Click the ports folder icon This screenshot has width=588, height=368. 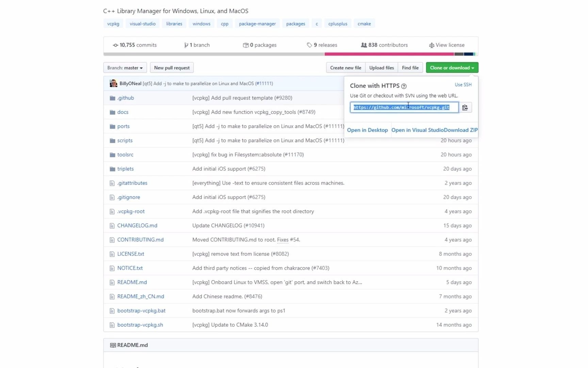click(113, 126)
